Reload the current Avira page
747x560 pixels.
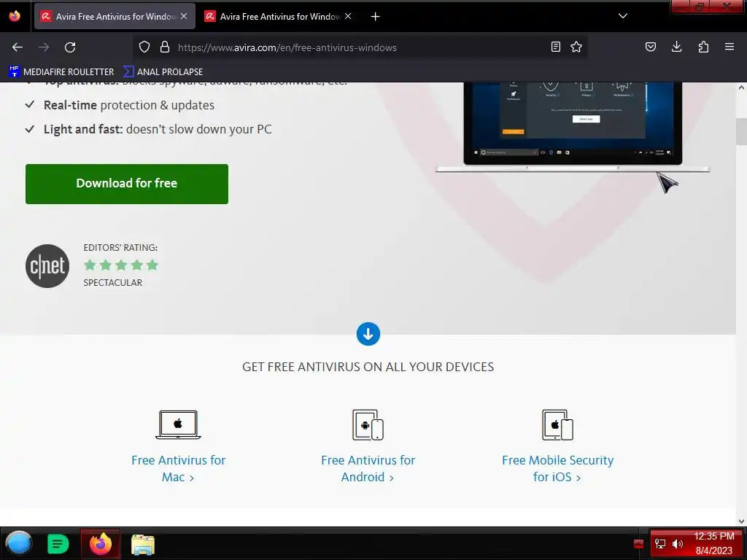point(70,47)
